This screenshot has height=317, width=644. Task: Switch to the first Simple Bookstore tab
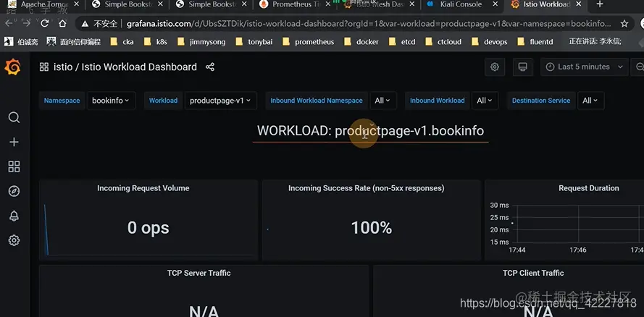tap(127, 4)
